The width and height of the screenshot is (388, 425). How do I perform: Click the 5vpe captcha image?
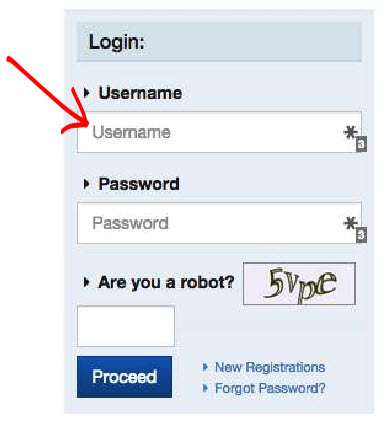pyautogui.click(x=299, y=284)
